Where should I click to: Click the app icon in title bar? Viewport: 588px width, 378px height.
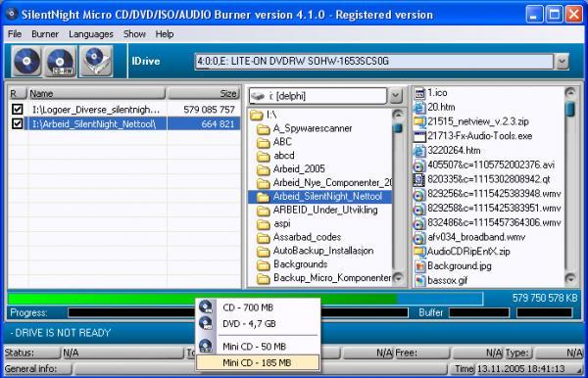(x=12, y=15)
